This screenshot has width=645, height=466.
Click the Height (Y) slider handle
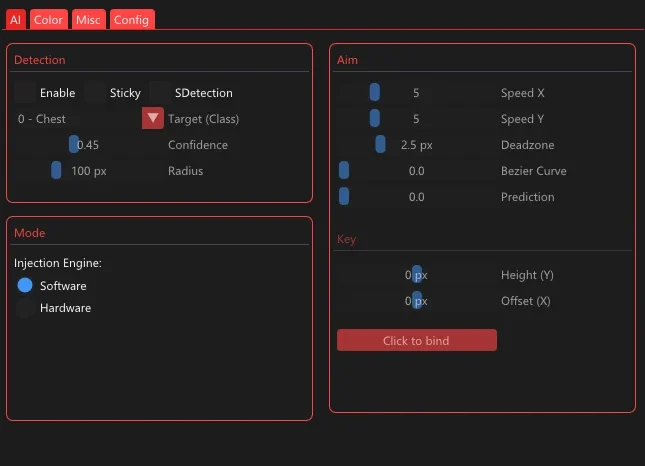pos(417,274)
